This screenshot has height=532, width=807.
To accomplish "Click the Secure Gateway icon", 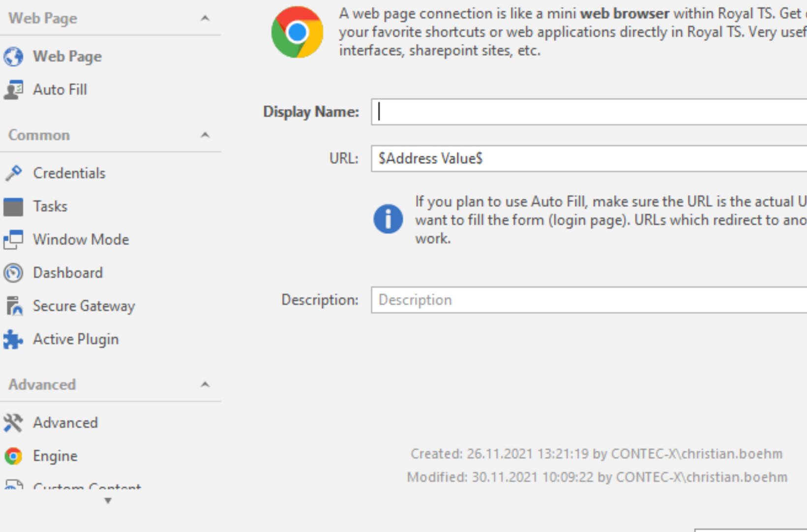I will [x=13, y=306].
